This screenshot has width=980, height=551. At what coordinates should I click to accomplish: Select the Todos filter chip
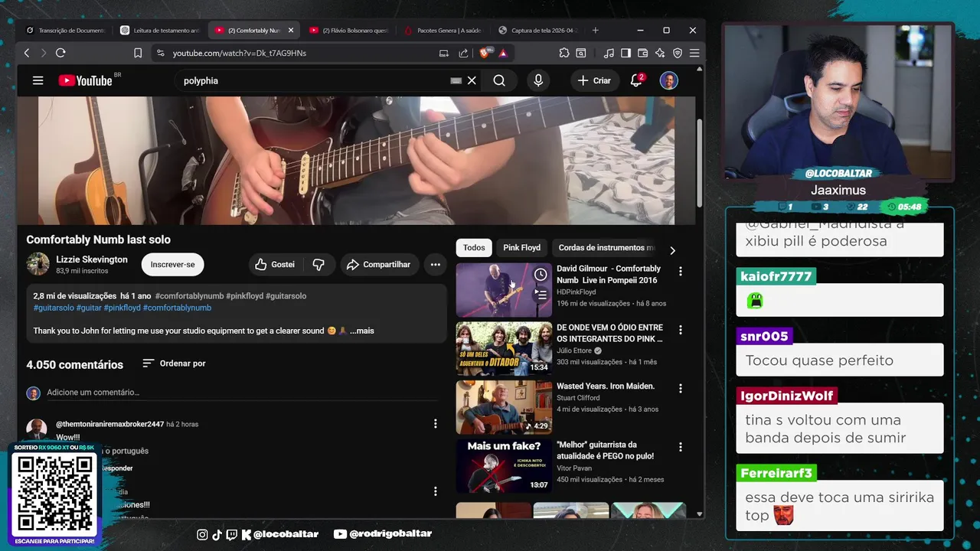[474, 247]
